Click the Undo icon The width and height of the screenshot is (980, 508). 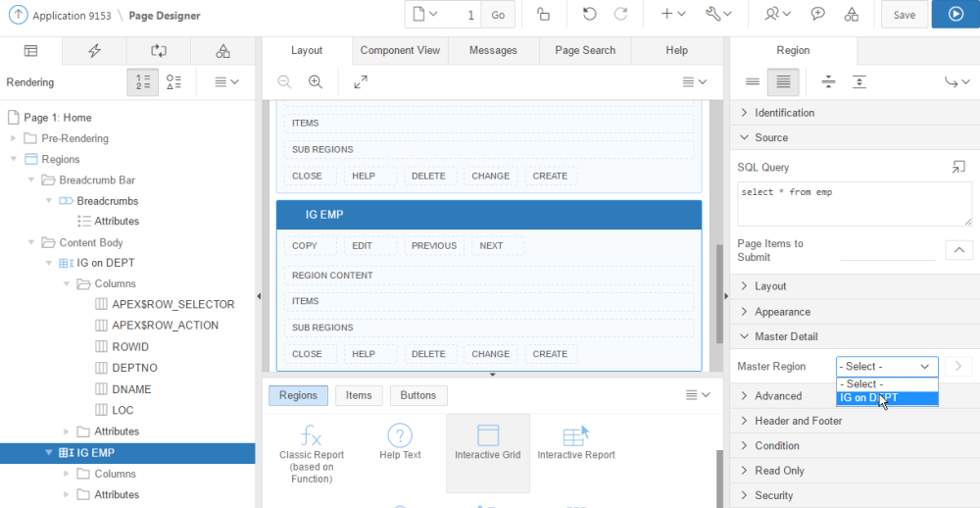[589, 15]
